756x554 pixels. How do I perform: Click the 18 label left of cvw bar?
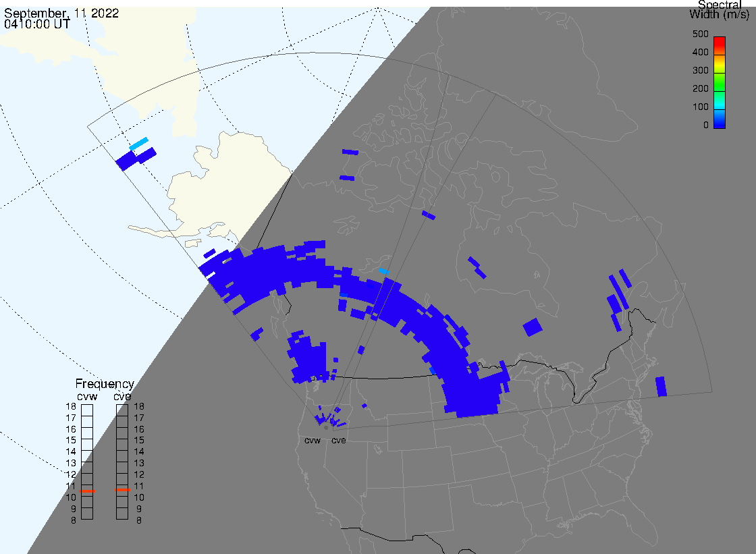point(71,406)
